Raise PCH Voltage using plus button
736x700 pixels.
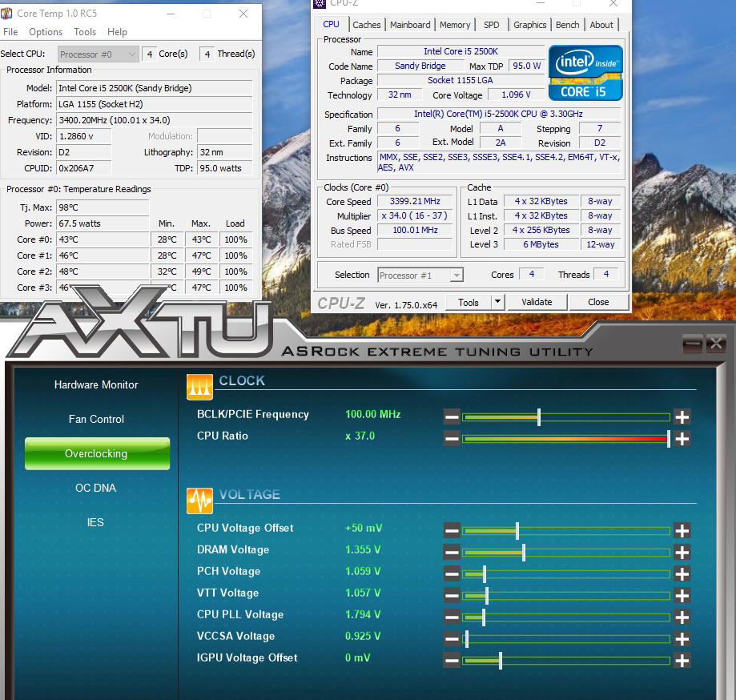[682, 573]
